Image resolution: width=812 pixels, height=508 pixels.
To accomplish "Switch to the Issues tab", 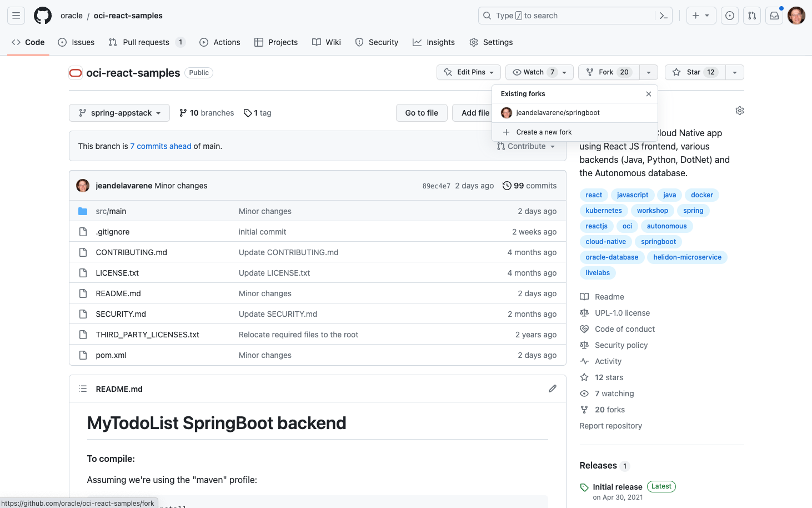I will point(76,42).
